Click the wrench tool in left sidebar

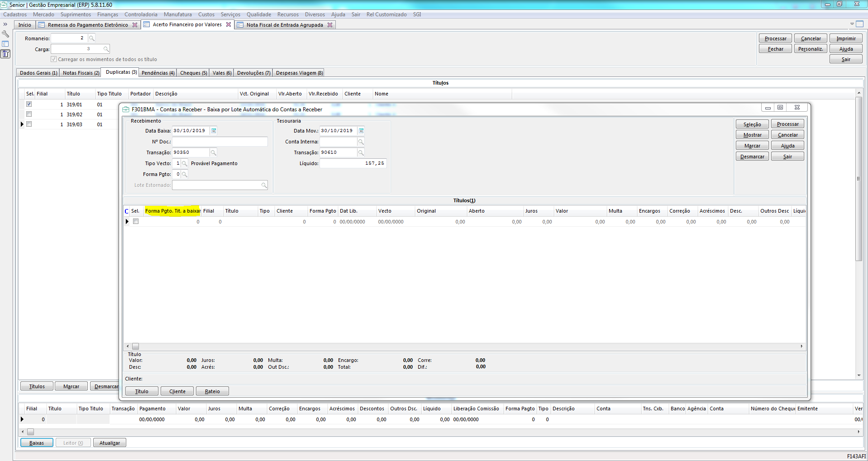5,34
